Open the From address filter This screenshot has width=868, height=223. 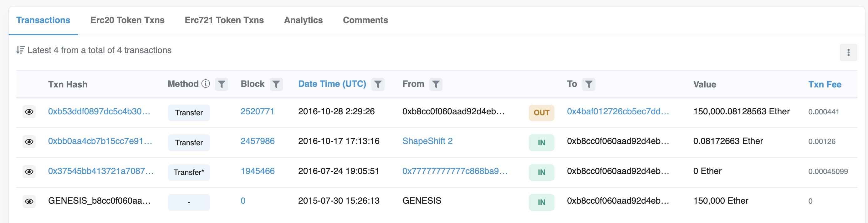coord(436,84)
